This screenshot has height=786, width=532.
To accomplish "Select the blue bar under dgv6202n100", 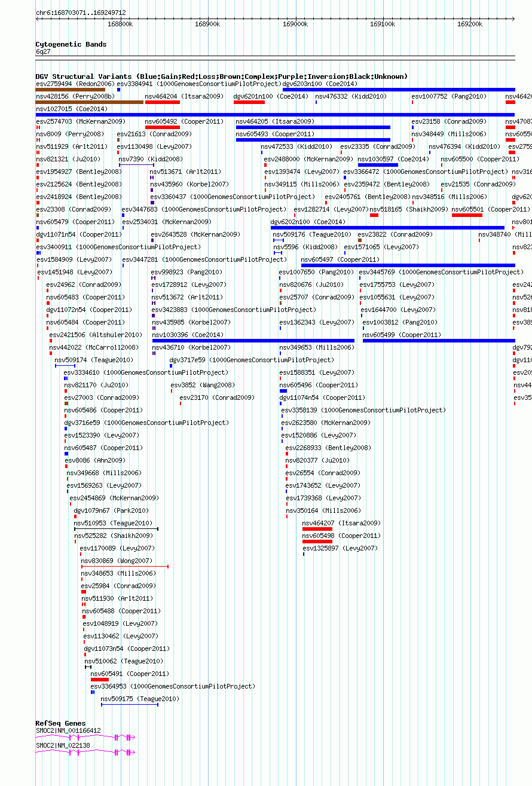I will (387, 228).
